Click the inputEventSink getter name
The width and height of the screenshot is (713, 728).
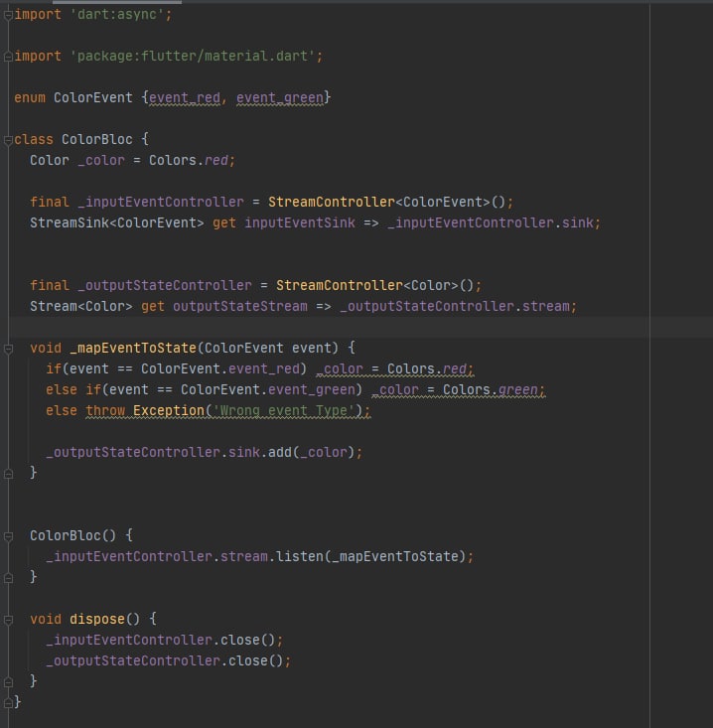[300, 222]
